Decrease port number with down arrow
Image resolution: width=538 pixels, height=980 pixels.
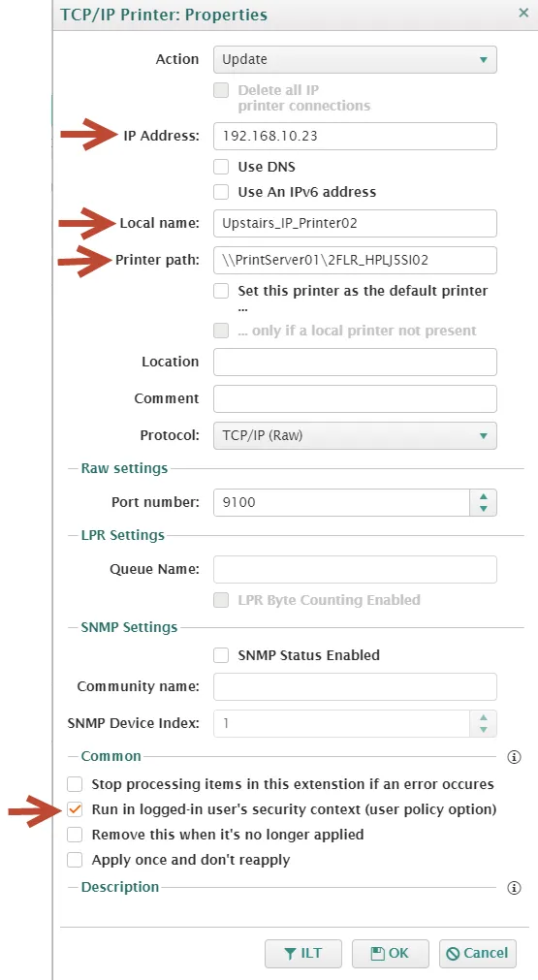pyautogui.click(x=483, y=509)
